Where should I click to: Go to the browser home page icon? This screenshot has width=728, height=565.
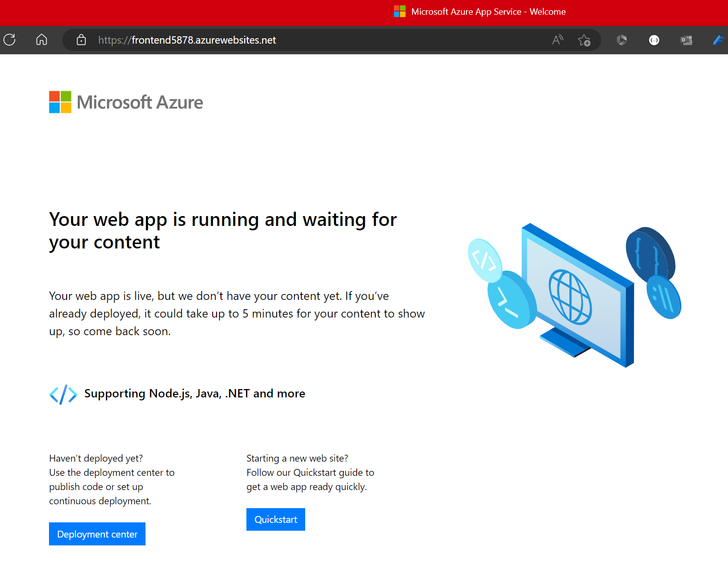coord(42,40)
